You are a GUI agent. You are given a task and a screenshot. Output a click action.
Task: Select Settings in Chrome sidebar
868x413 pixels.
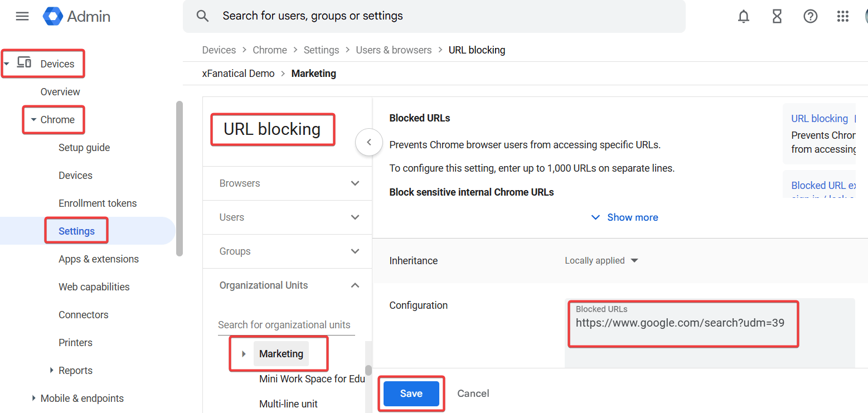tap(76, 231)
